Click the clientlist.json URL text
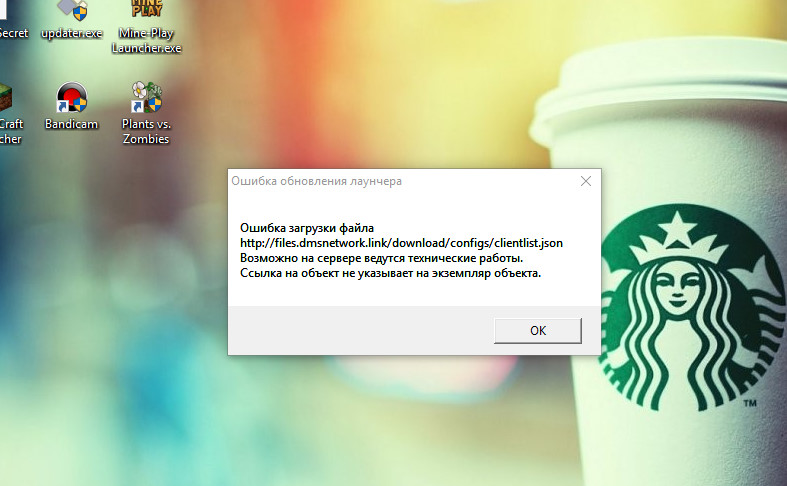This screenshot has height=486, width=787. click(401, 243)
